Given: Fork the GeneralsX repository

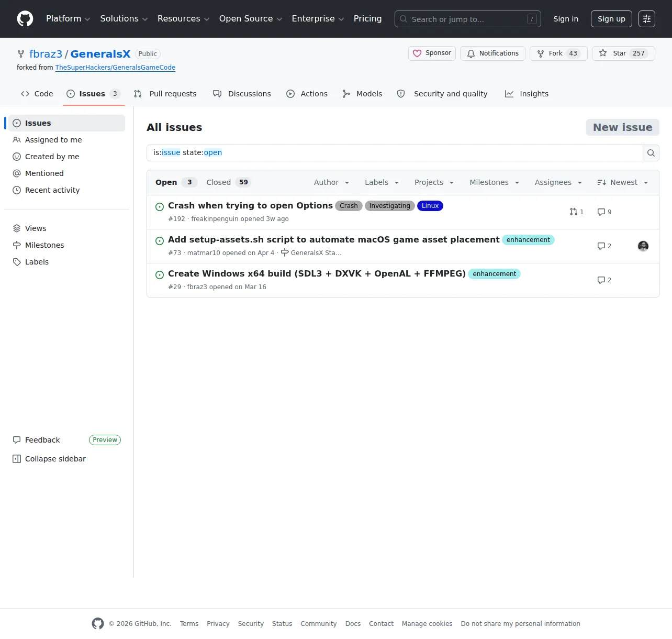Looking at the screenshot, I should click(x=558, y=53).
